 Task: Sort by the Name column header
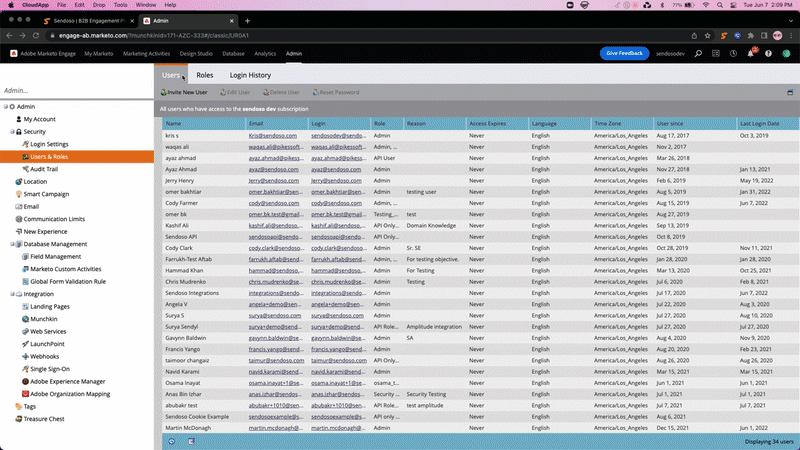pyautogui.click(x=204, y=123)
